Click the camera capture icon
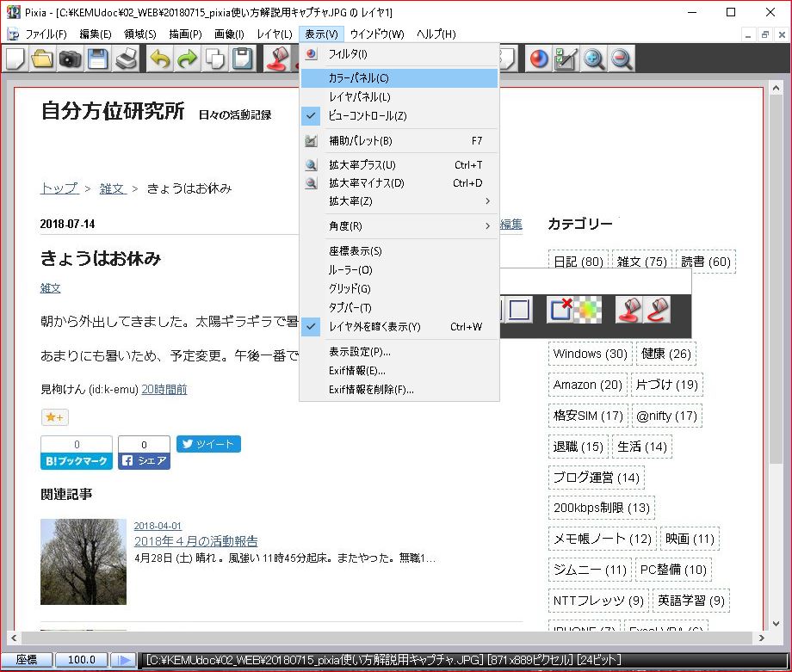 (71, 59)
